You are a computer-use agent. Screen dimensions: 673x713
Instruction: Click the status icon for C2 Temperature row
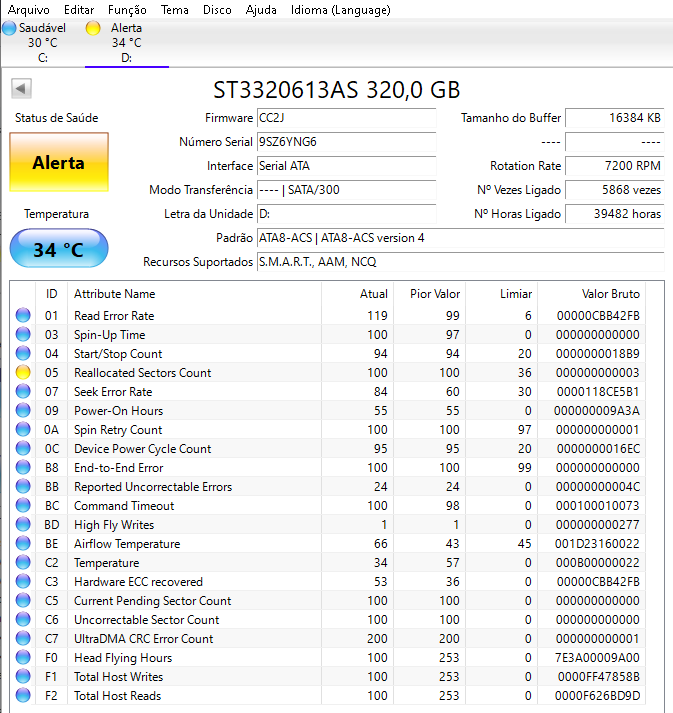point(23,562)
